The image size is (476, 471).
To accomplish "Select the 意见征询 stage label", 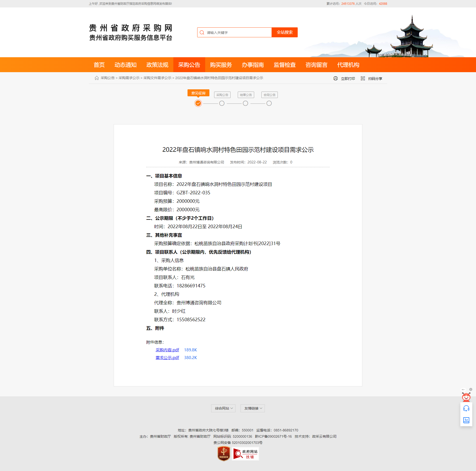I will [x=198, y=93].
